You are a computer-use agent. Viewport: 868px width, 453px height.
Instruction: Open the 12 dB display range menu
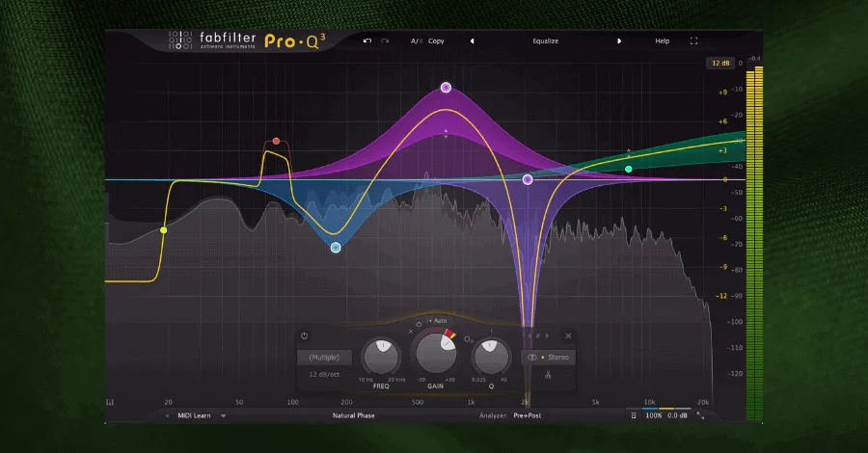click(720, 63)
